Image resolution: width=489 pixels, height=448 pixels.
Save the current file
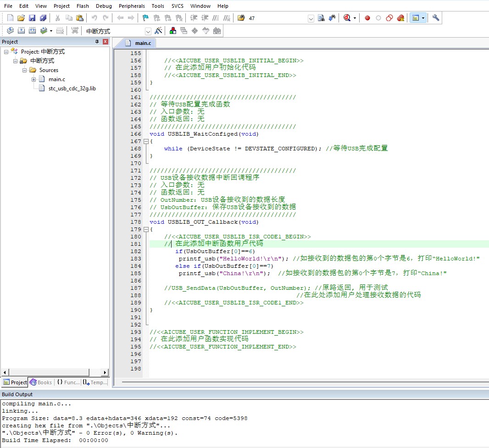(32, 18)
